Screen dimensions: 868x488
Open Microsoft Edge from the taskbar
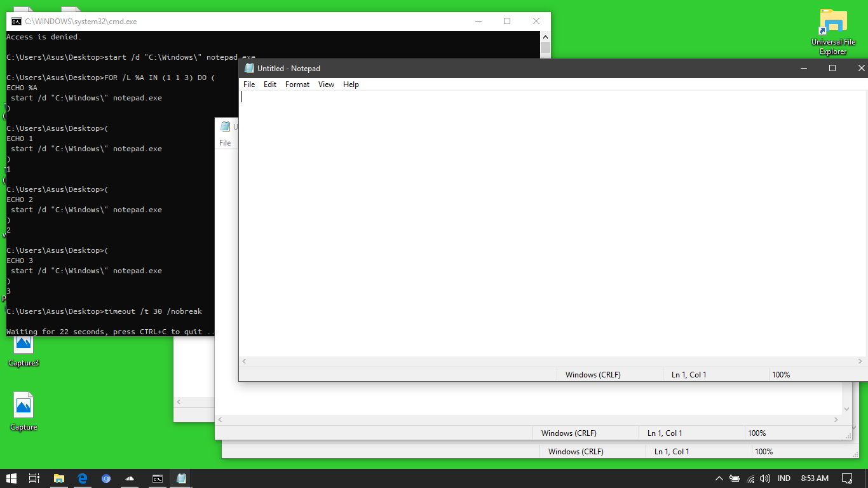point(83,478)
